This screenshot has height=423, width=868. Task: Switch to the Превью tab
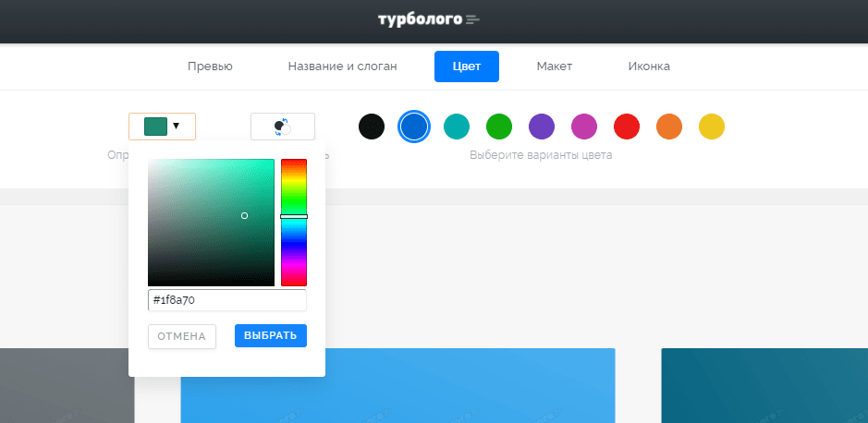(210, 66)
